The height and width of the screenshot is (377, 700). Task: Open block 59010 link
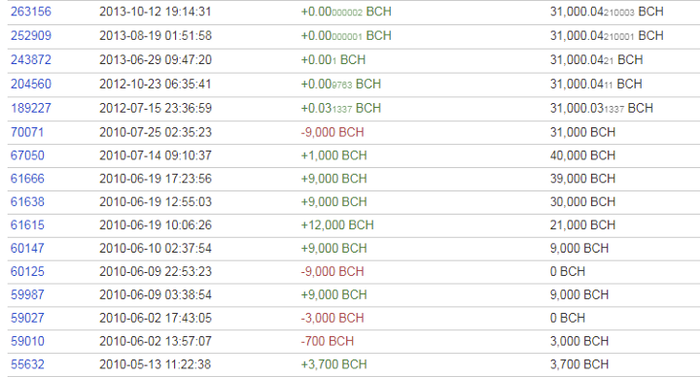pos(27,341)
